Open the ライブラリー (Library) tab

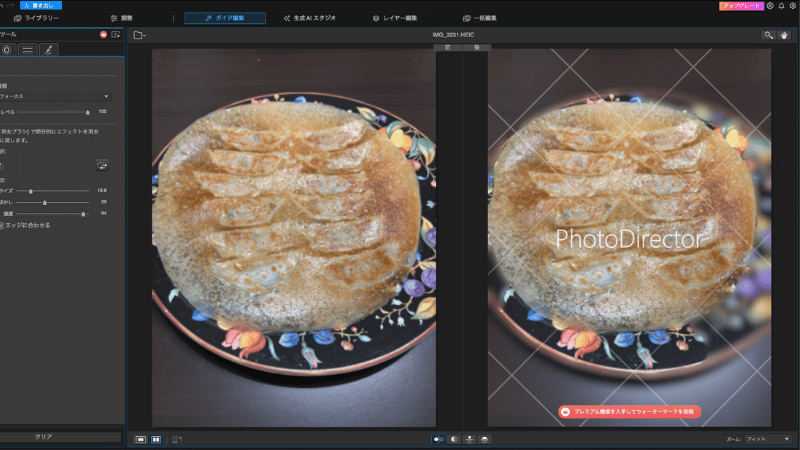click(x=36, y=18)
